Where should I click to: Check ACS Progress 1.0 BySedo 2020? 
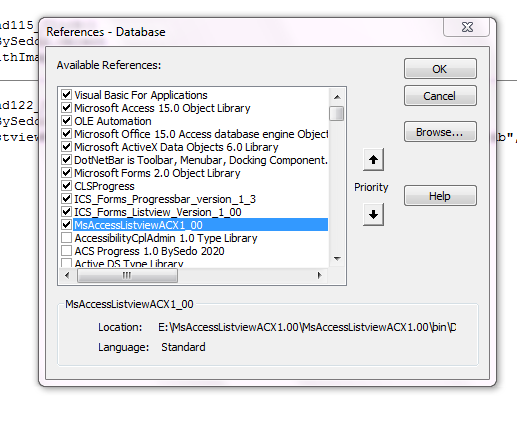[66, 251]
